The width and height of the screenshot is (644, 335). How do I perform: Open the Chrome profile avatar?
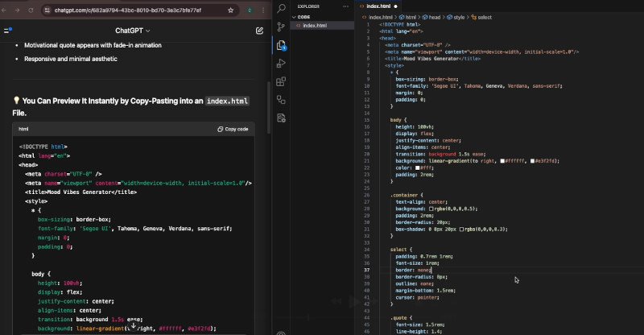pyautogui.click(x=250, y=10)
